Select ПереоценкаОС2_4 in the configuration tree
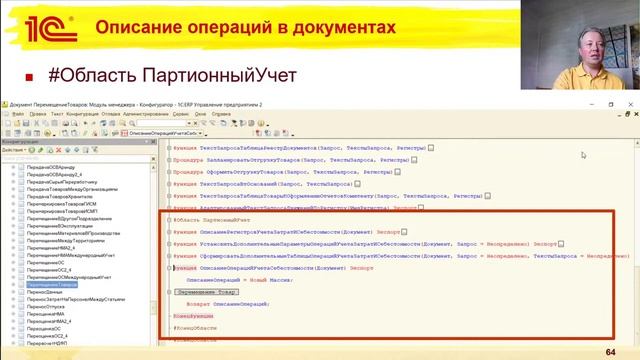640x360 pixels. pyautogui.click(x=47, y=336)
